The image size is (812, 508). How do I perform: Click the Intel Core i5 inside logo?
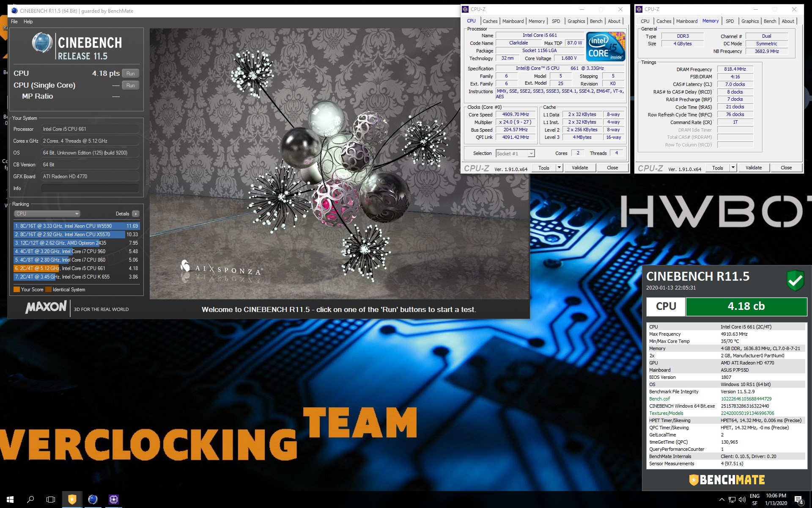(x=606, y=47)
